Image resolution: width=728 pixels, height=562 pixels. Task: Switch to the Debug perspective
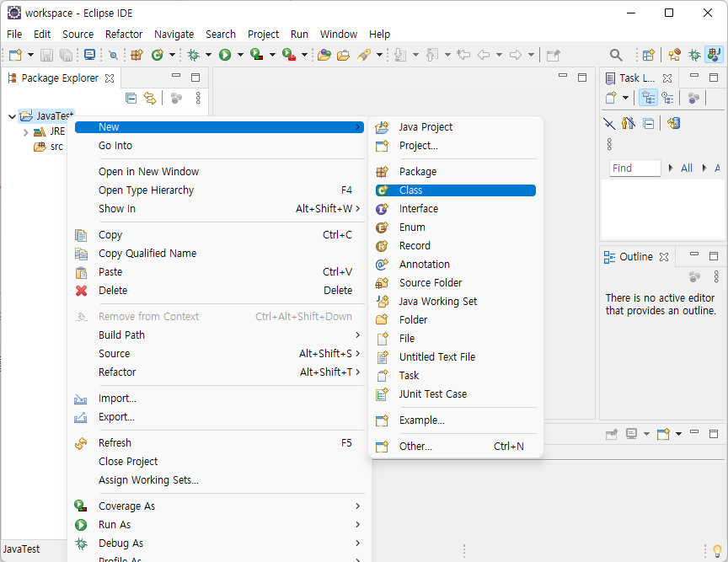[694, 55]
